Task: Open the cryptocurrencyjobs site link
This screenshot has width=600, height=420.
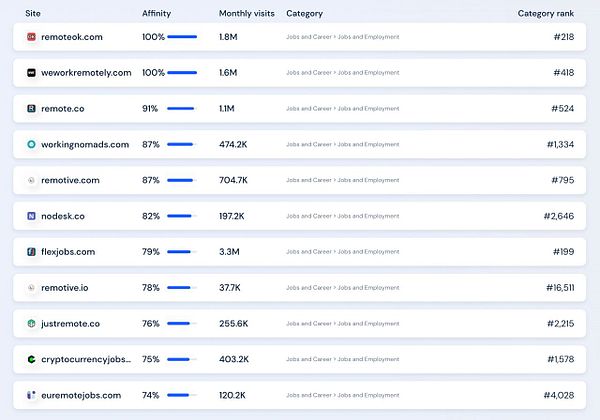Action: point(86,360)
